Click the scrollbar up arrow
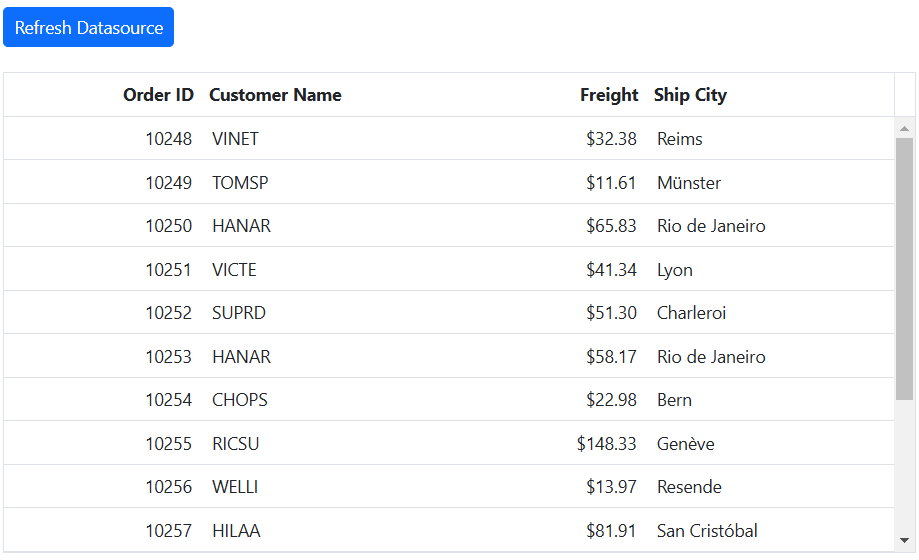Image resolution: width=919 pixels, height=560 pixels. tap(904, 128)
